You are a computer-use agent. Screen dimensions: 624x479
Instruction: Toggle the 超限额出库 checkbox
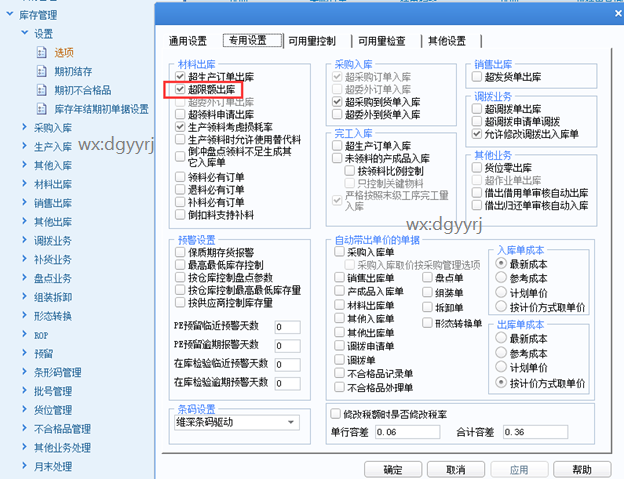click(x=180, y=89)
